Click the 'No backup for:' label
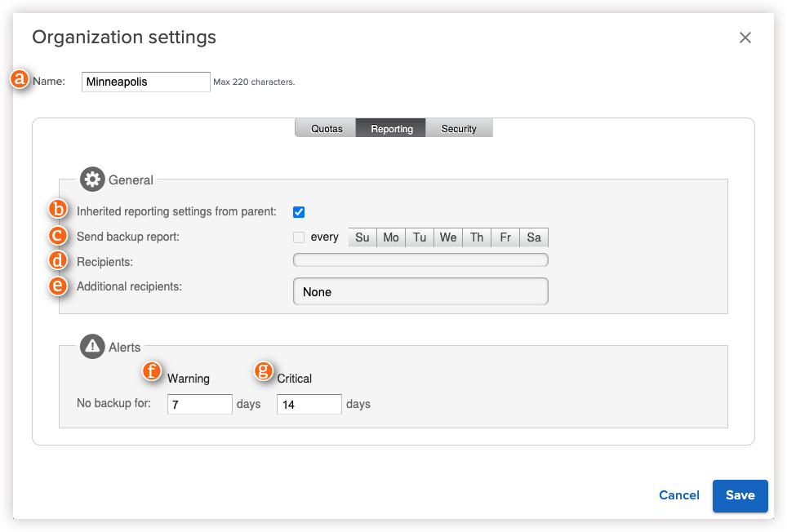787x532 pixels. point(114,403)
